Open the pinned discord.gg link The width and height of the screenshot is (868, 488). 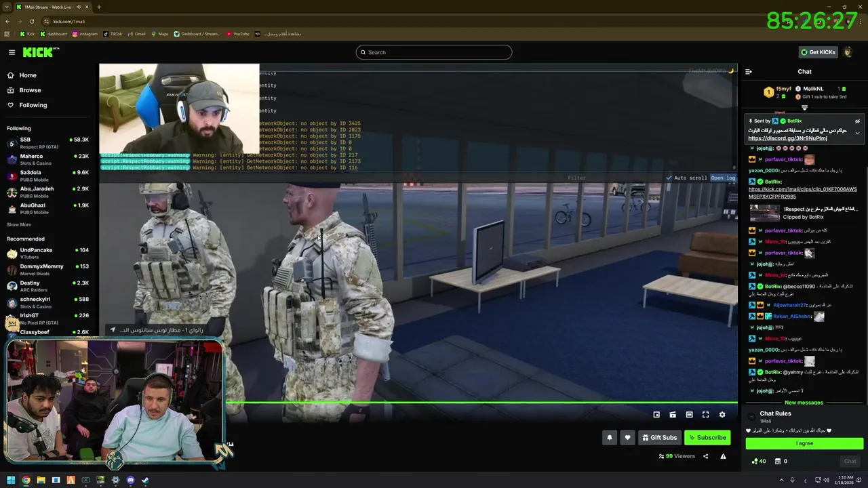click(787, 138)
